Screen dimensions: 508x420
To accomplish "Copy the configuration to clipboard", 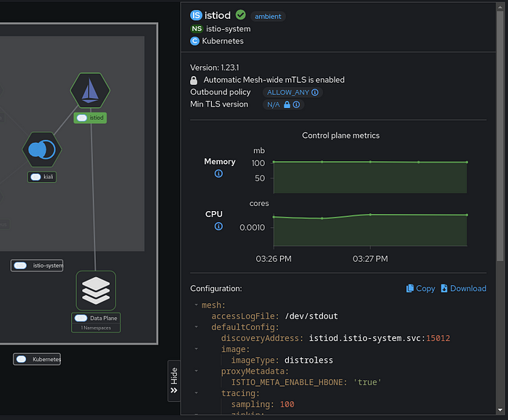I will click(x=420, y=288).
